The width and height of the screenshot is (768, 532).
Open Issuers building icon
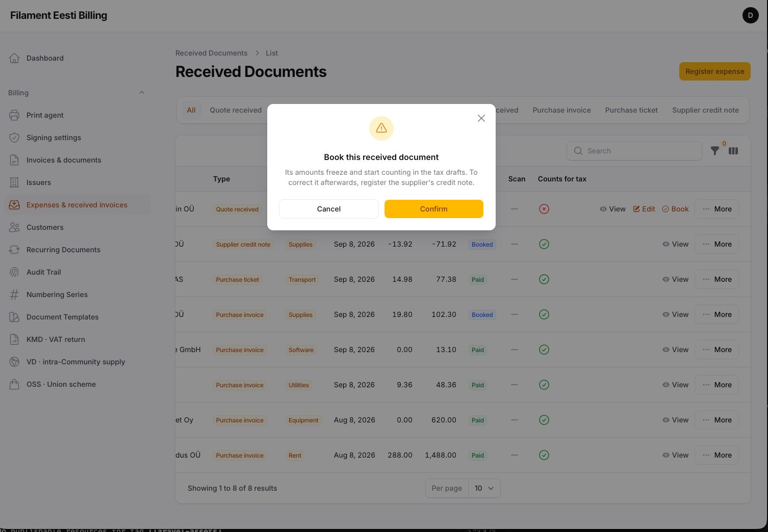click(x=14, y=182)
